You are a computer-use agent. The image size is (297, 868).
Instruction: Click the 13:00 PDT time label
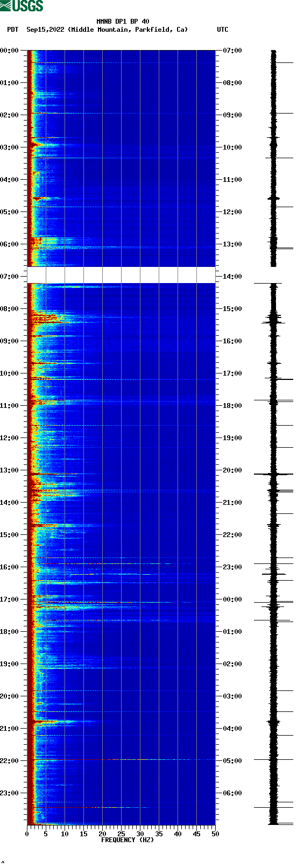point(10,470)
